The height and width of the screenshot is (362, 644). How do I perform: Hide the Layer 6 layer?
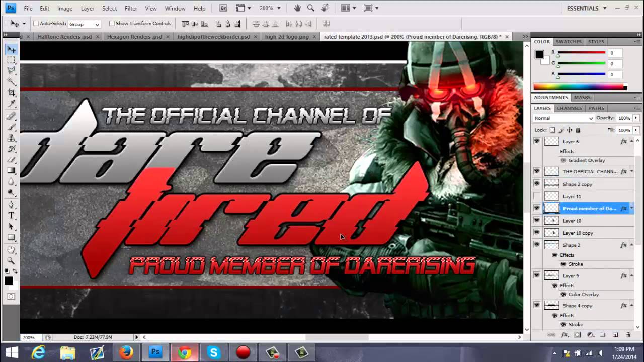coord(537,141)
